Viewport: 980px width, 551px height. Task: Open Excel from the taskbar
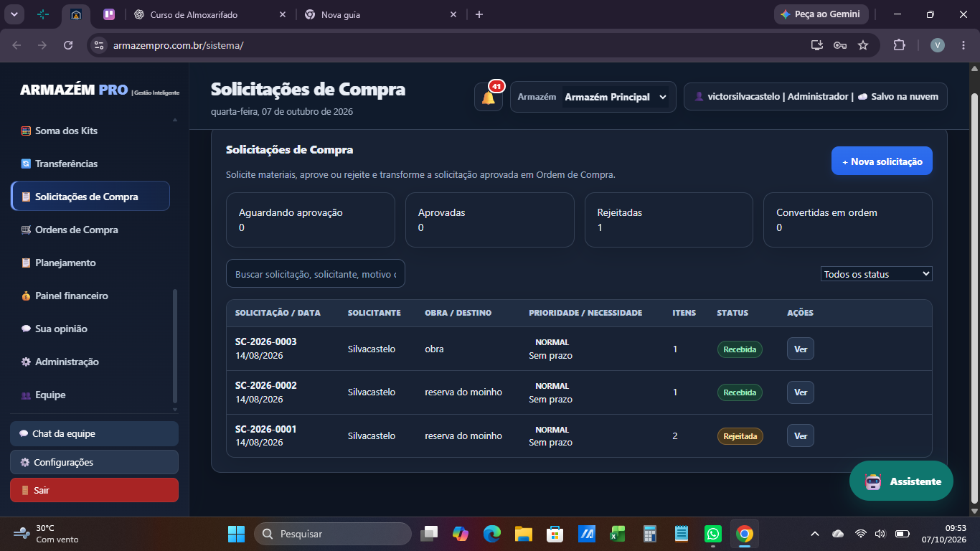[618, 534]
